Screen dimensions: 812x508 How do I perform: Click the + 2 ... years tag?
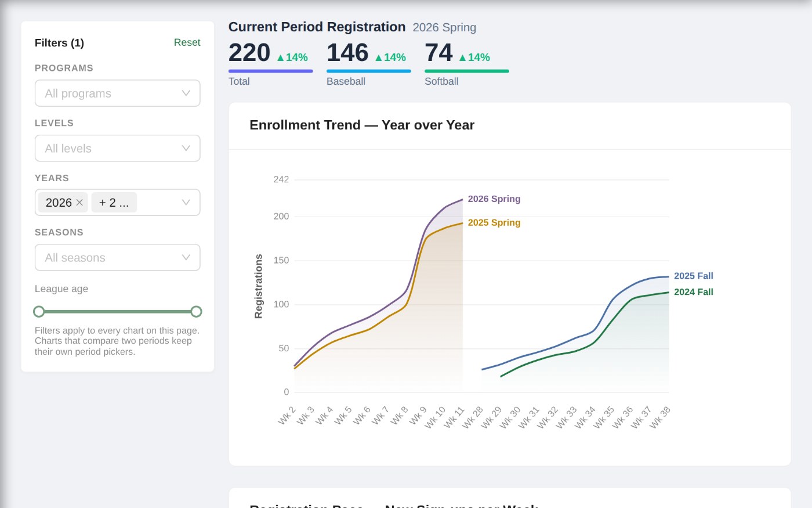click(x=114, y=203)
